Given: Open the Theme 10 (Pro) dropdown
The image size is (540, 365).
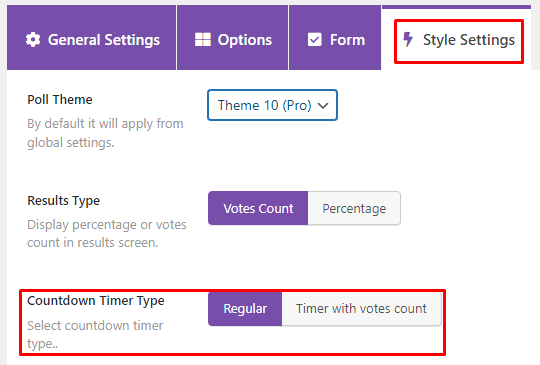Looking at the screenshot, I should pyautogui.click(x=272, y=105).
